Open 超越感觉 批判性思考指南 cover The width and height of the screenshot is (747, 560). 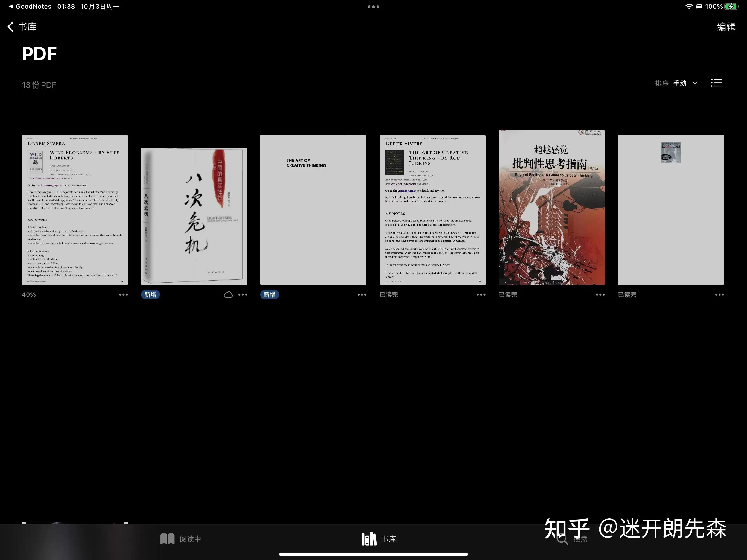pos(552,207)
